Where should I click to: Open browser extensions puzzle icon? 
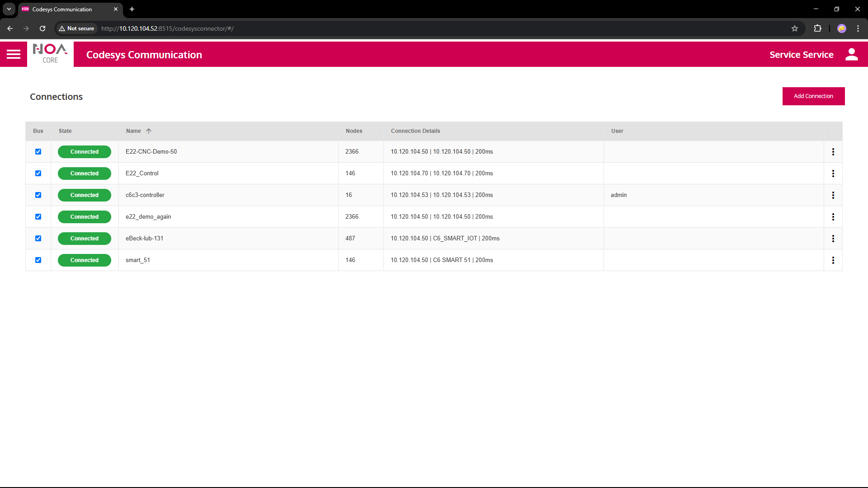tap(817, 28)
